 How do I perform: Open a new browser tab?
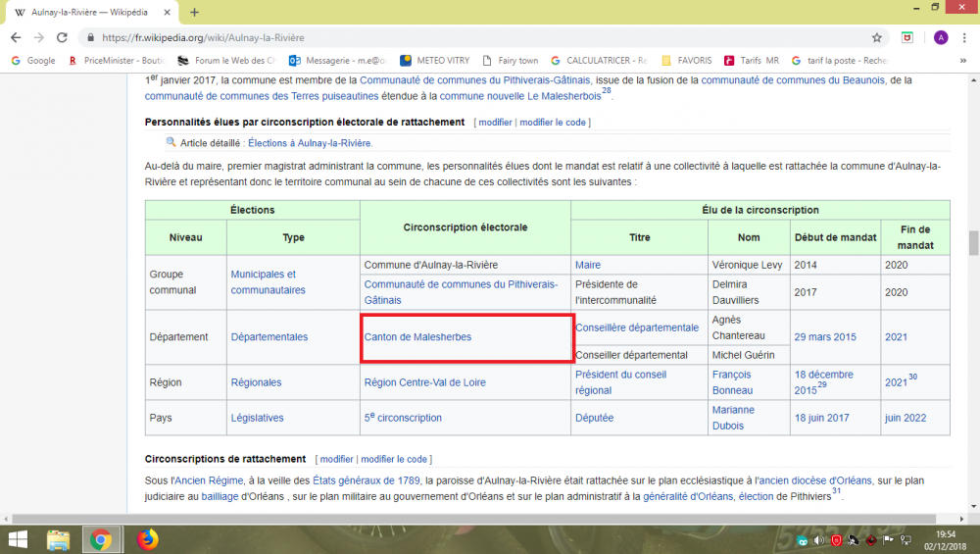pyautogui.click(x=194, y=12)
